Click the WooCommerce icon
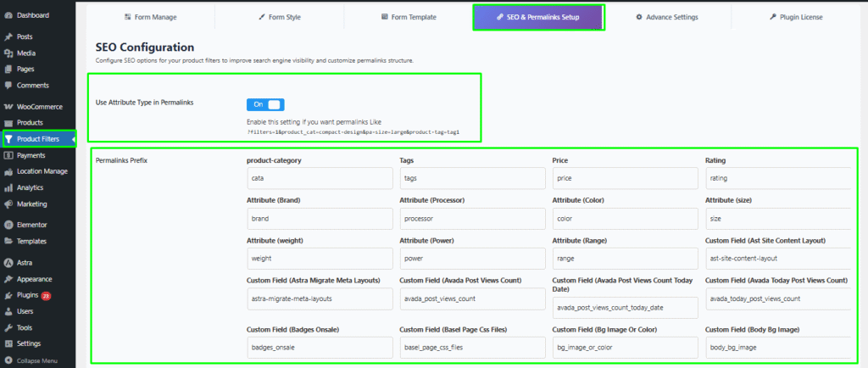This screenshot has height=368, width=868. point(8,107)
